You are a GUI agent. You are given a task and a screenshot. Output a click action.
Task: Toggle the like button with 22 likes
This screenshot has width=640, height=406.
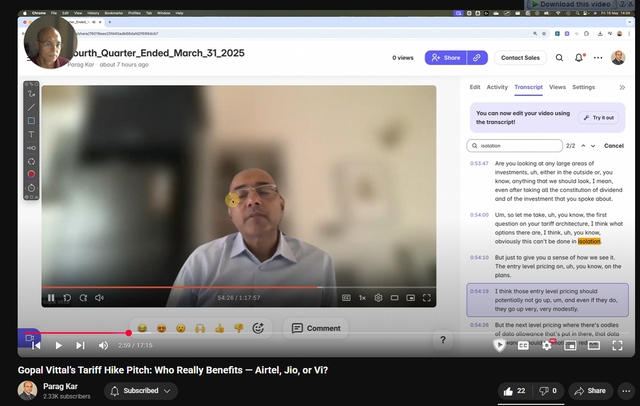(515, 390)
